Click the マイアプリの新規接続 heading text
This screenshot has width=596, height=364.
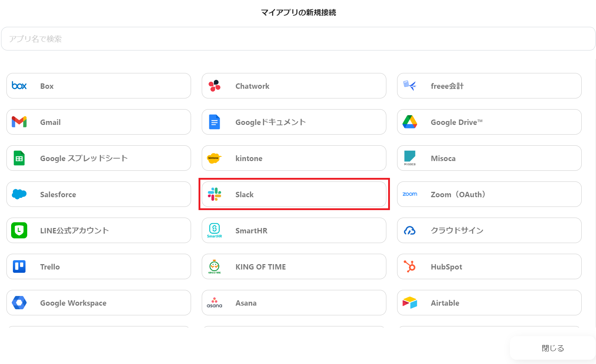298,13
